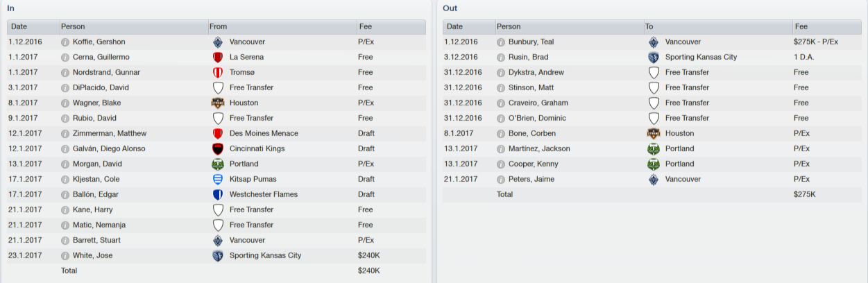
Task: Click the Cincinnati Kings club badge
Action: [x=218, y=149]
